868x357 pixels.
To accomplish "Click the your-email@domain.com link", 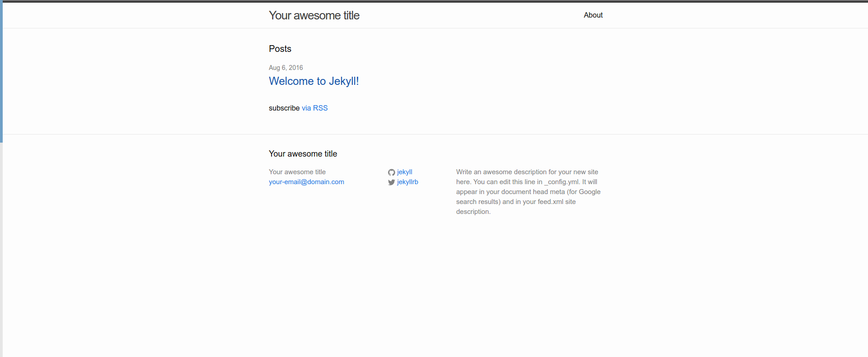I will tap(306, 182).
